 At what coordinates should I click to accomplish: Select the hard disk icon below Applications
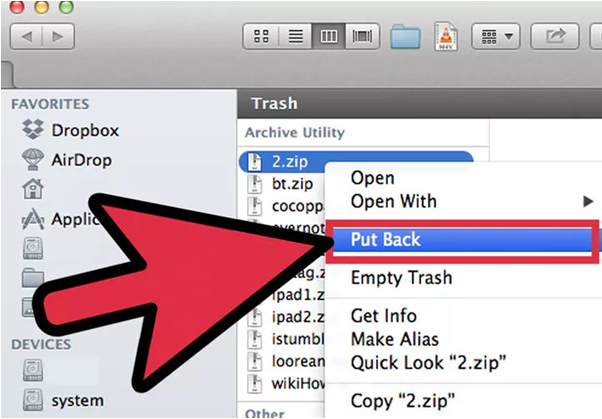(x=33, y=248)
